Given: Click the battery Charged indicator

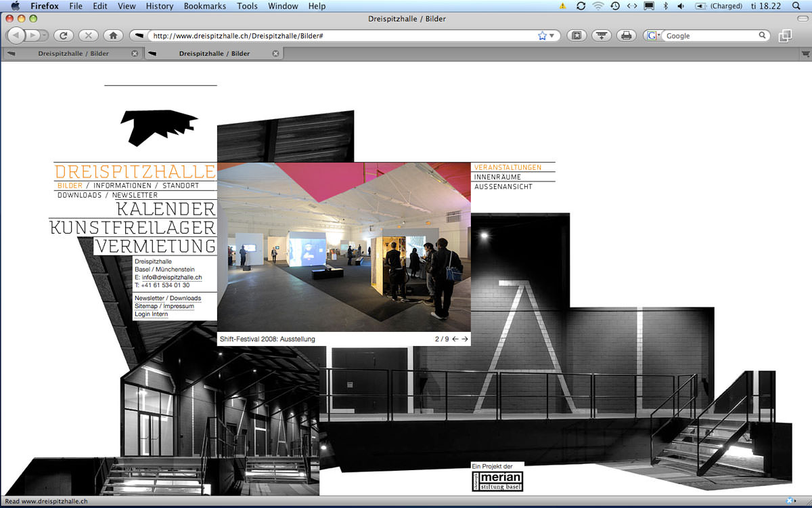Looking at the screenshot, I should (718, 6).
